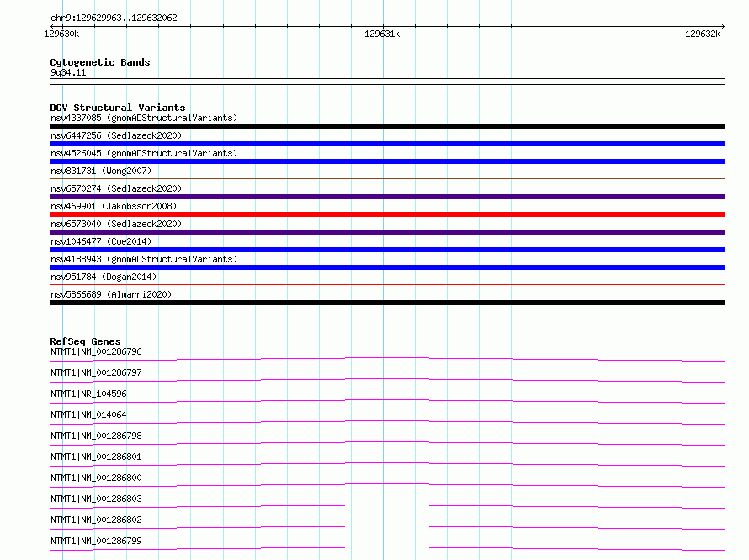Select the purple bar under nsv6573040
The width and height of the screenshot is (749, 560).
click(387, 232)
